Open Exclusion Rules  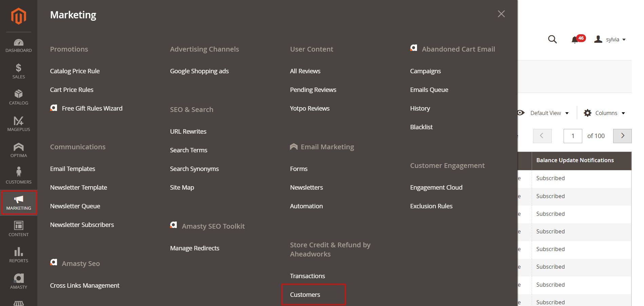431,206
